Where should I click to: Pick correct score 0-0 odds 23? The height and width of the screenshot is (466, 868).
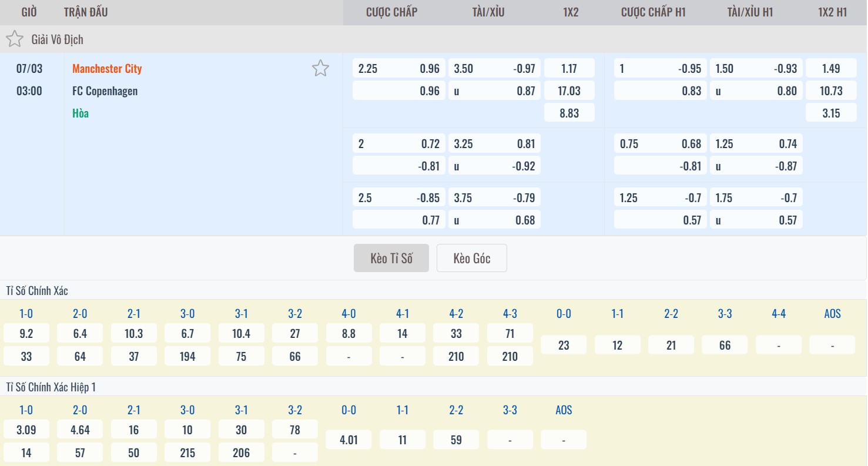pos(564,345)
